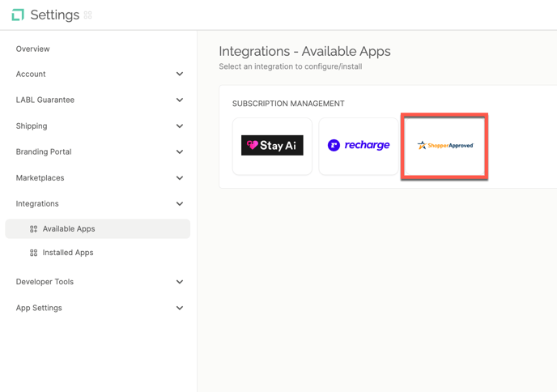This screenshot has height=392, width=557.
Task: Go to the Overview menu item
Action: (32, 49)
